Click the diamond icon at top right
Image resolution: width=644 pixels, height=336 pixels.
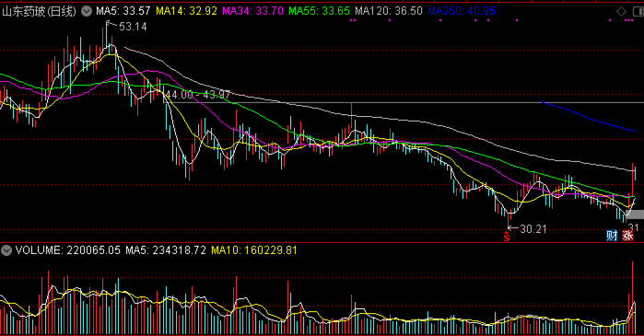[621, 11]
